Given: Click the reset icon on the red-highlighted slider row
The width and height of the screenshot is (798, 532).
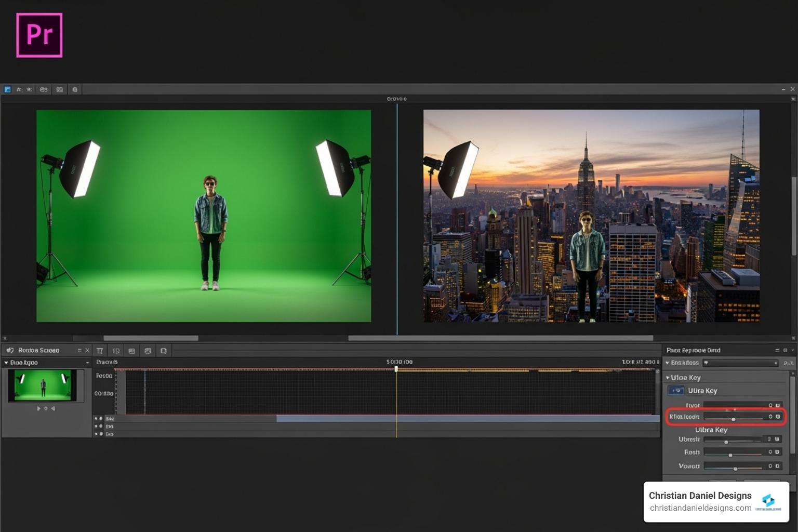Looking at the screenshot, I should pos(778,417).
